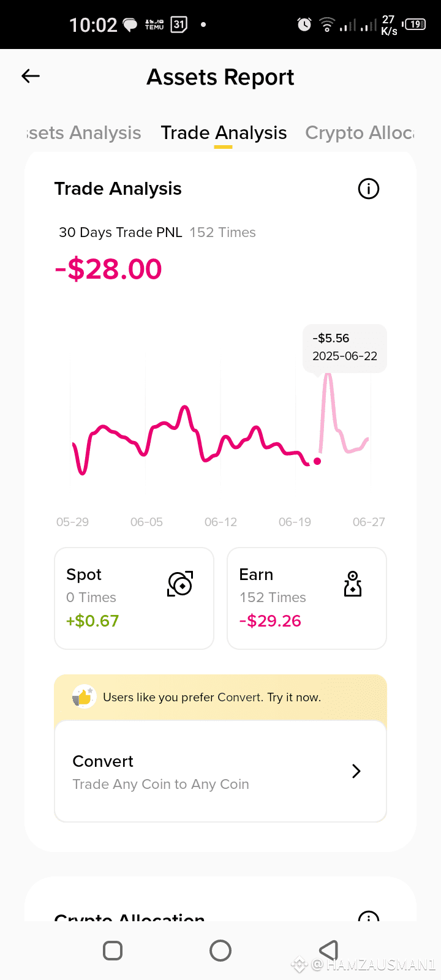Image resolution: width=441 pixels, height=980 pixels.
Task: Expand the Convert chevron arrow
Action: coord(356,771)
